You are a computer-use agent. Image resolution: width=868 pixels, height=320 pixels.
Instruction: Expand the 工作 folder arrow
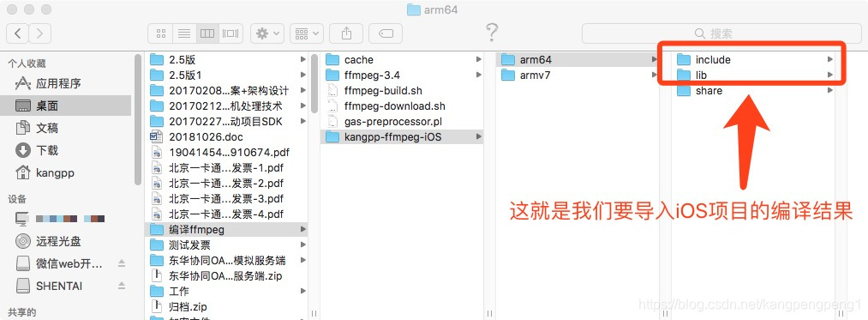302,291
